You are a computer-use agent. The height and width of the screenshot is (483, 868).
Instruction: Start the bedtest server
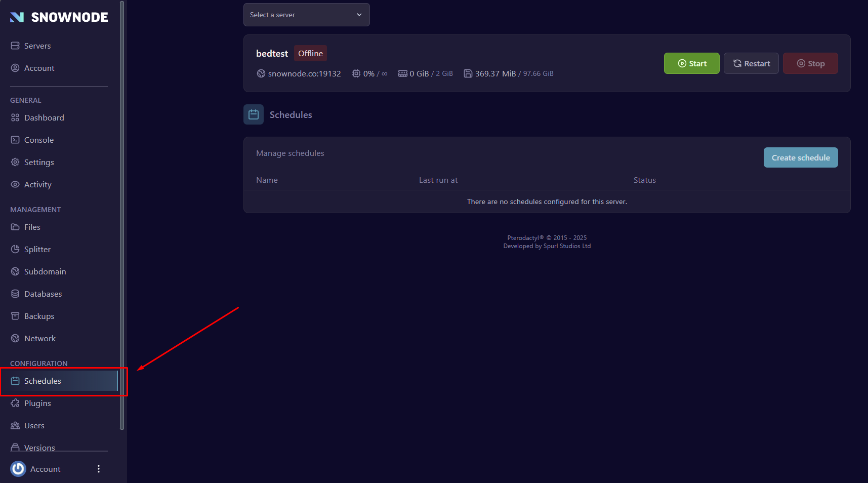point(691,63)
